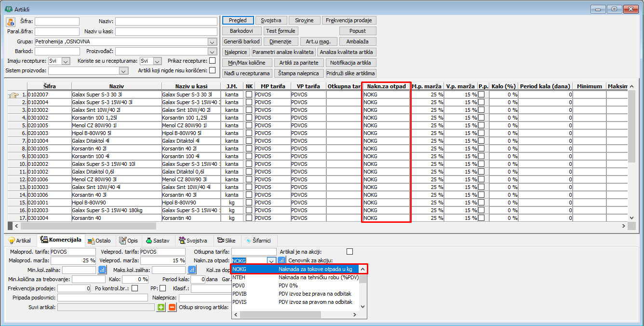644x326 pixels.
Task: Enable Artikli koji nigde nisu korišćeni checkbox
Action: click(x=212, y=70)
